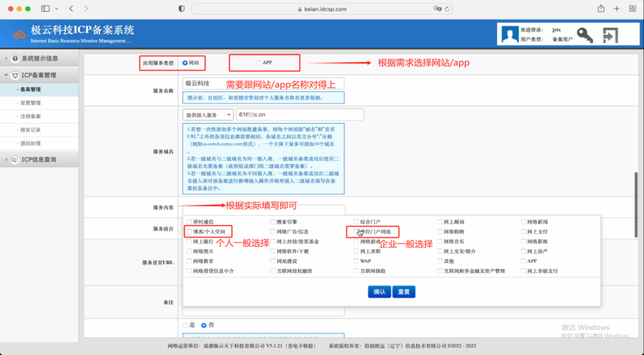The image size is (644, 355).
Task: Go back with Safari back arrow
Action: (x=72, y=9)
